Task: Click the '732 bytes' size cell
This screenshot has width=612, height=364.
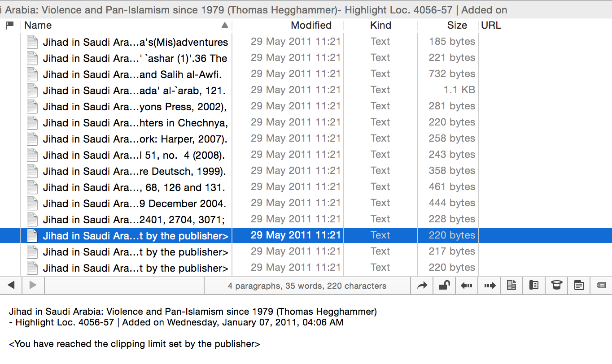Action: (x=452, y=74)
